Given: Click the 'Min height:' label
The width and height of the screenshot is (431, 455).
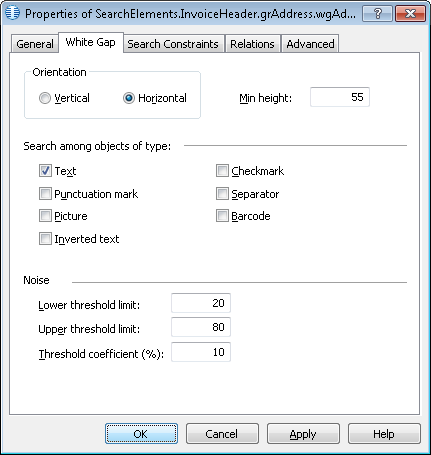Looking at the screenshot, I should coord(265,98).
